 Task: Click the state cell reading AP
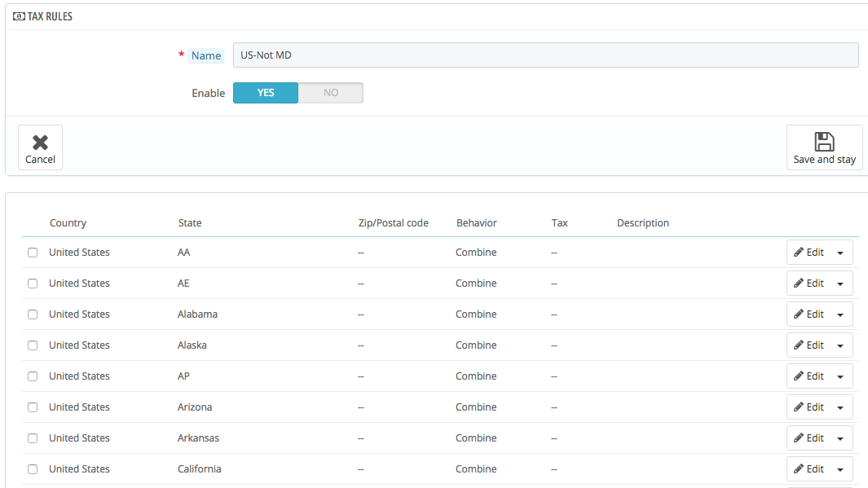183,376
